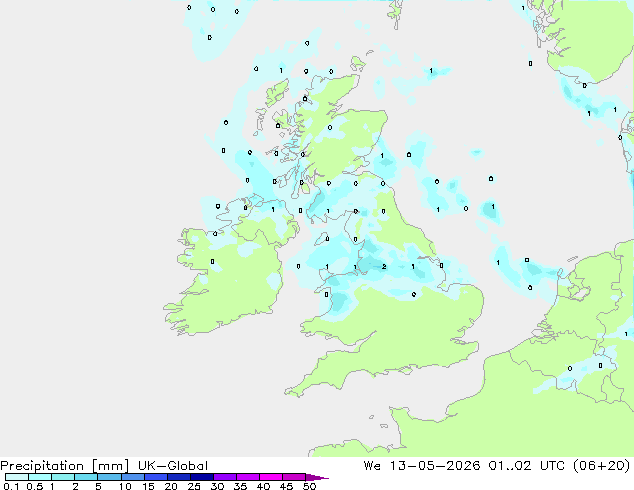Click the legend number 35

pyautogui.click(x=240, y=486)
